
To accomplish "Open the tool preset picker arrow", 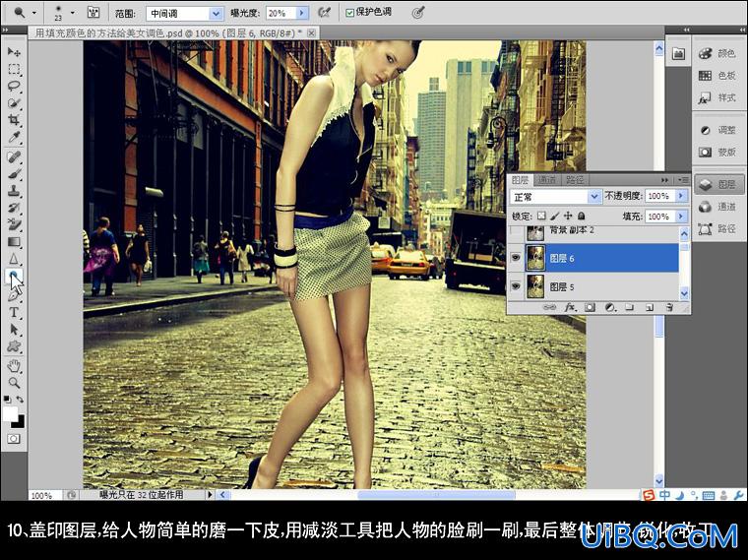I will point(33,13).
